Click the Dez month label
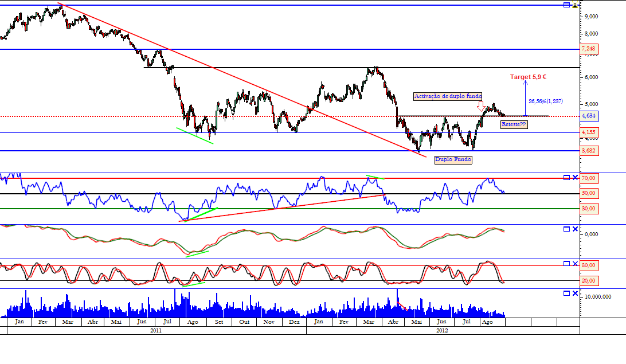Image resolution: width=626 pixels, height=364 pixels. pyautogui.click(x=294, y=322)
